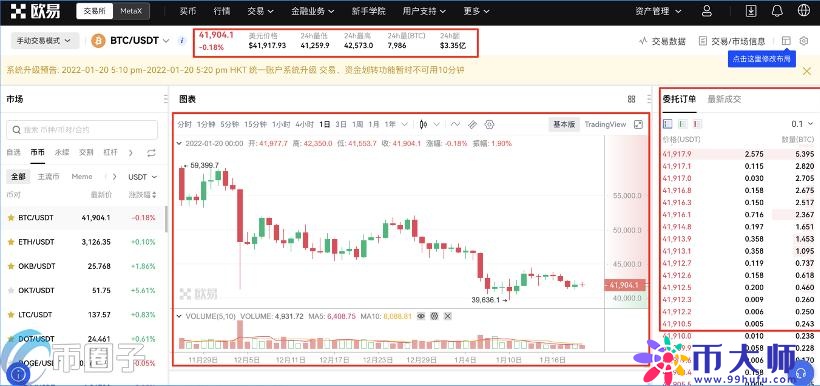Screen dimensions: 820x386
Task: Click the layout modification icon
Action: (x=785, y=41)
